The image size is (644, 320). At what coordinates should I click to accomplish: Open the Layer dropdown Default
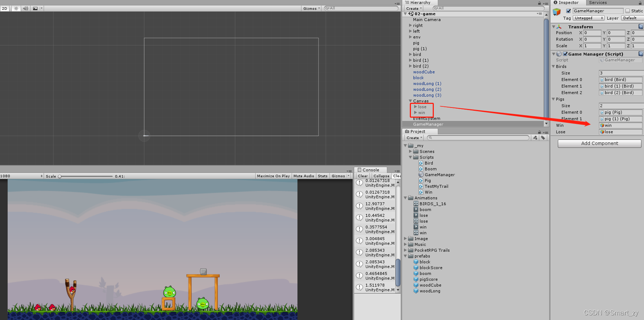point(632,18)
